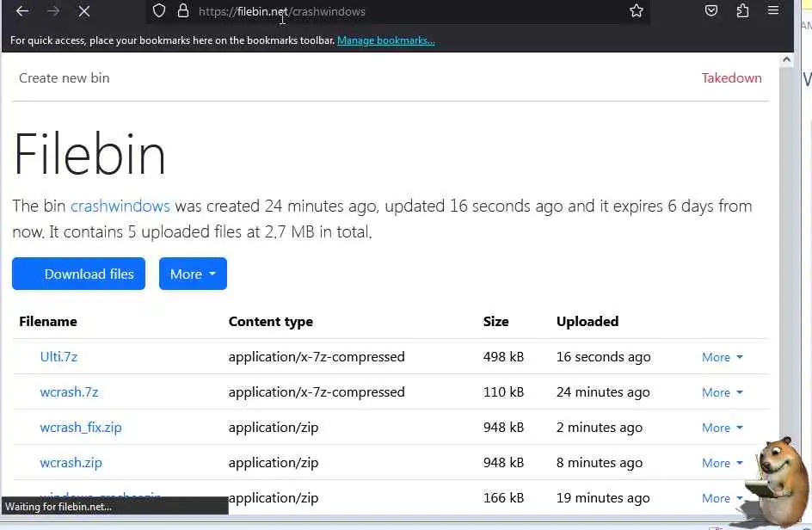Click the Takedown link
Screen dimensions: 812x530
tap(731, 78)
